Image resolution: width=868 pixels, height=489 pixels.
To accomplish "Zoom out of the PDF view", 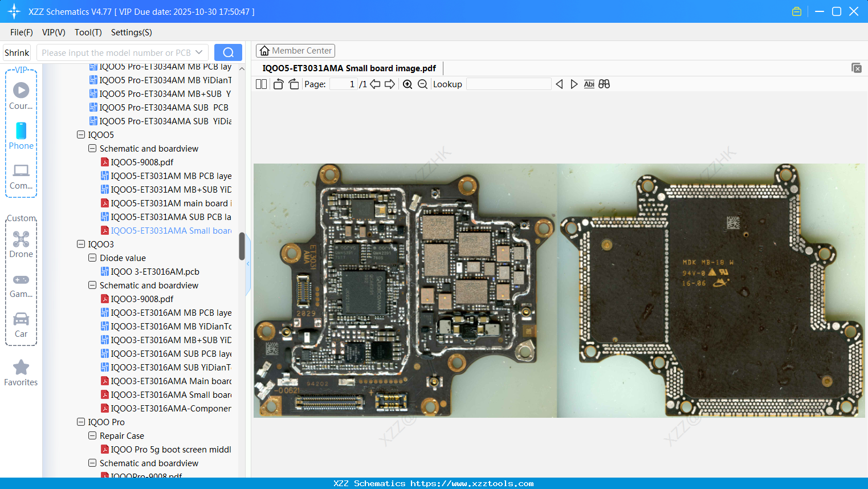I will pos(422,84).
